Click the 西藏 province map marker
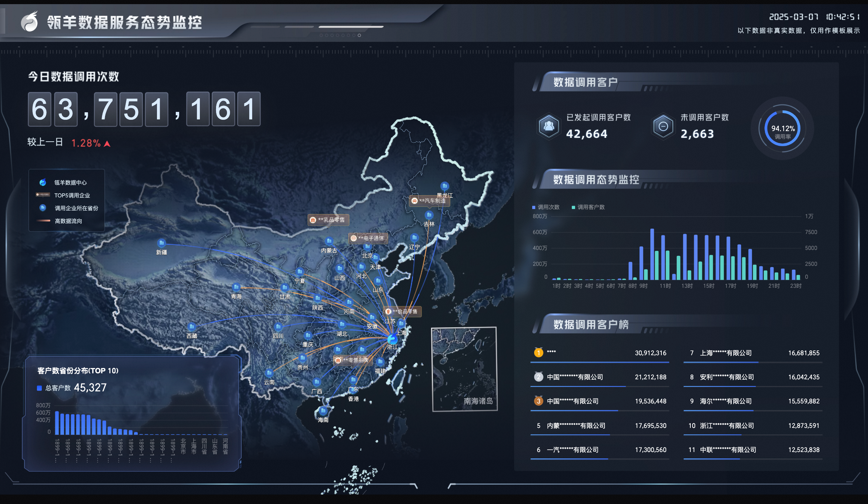Viewport: 868px width, 504px height. click(192, 327)
